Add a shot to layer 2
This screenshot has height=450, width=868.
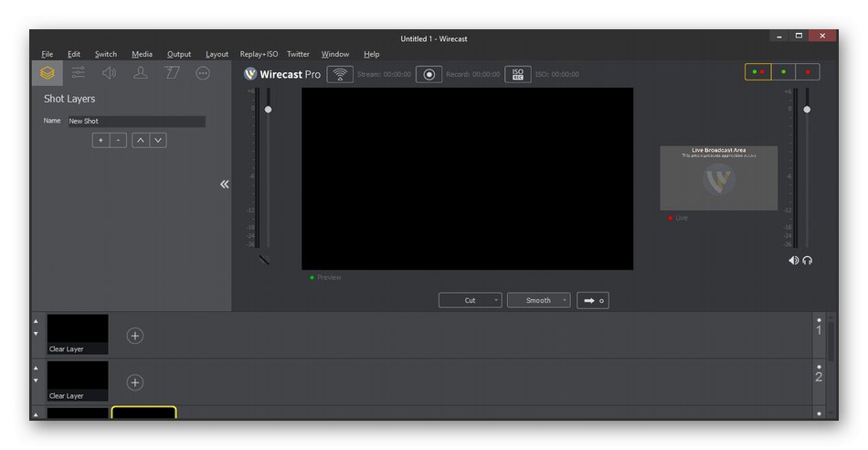[135, 382]
